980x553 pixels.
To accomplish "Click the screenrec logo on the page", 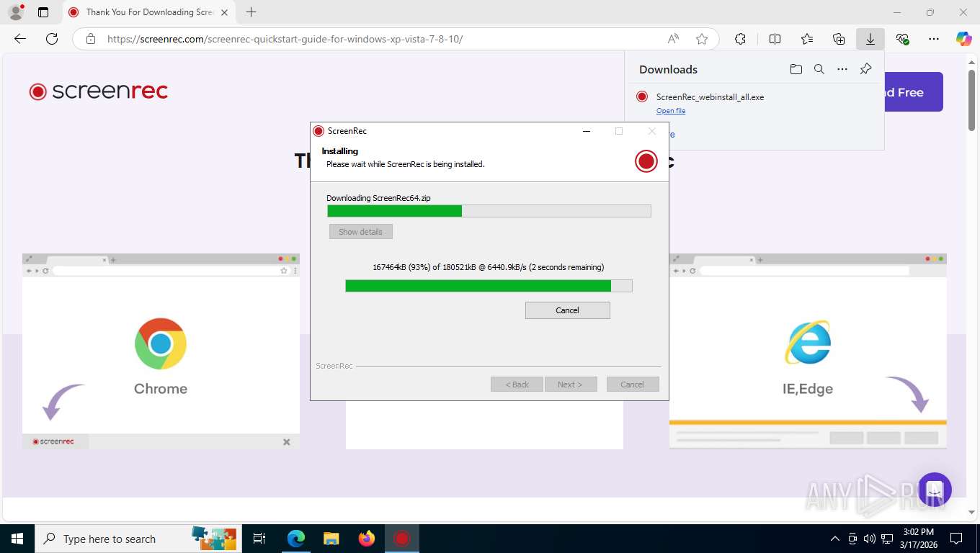I will 99,91.
